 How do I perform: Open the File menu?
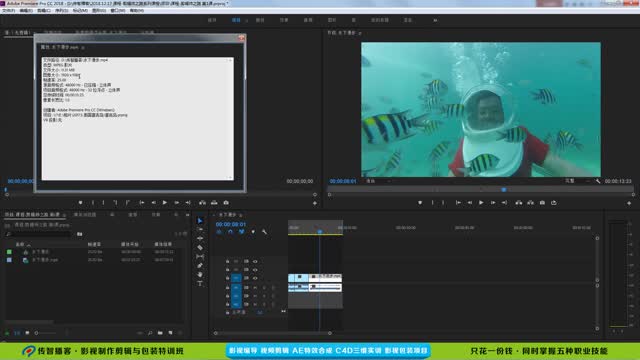click(x=8, y=10)
